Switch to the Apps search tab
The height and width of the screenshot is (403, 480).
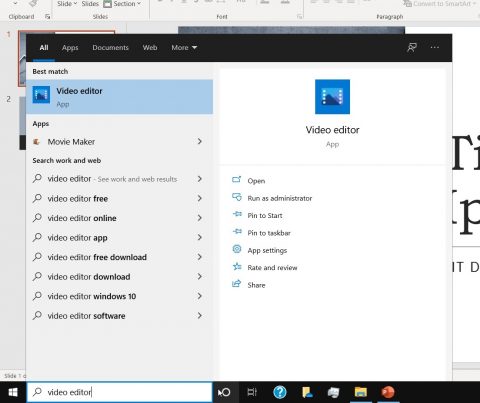[x=70, y=48]
